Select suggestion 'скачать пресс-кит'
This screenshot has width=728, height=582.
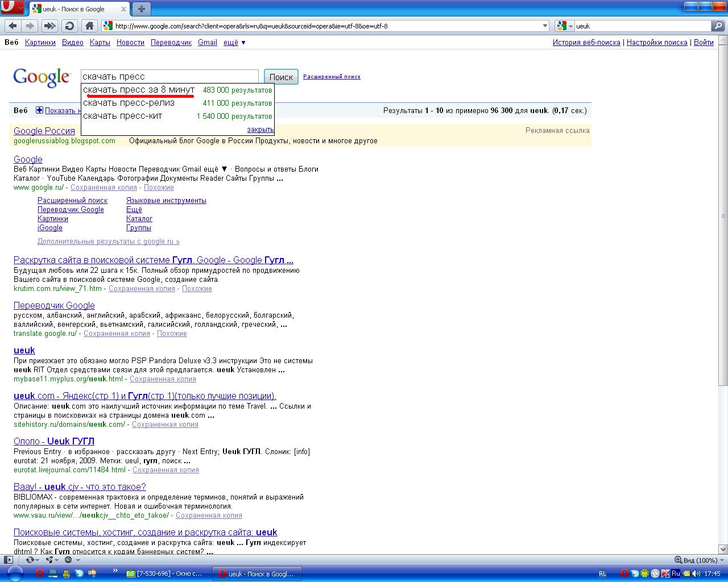tap(177, 116)
